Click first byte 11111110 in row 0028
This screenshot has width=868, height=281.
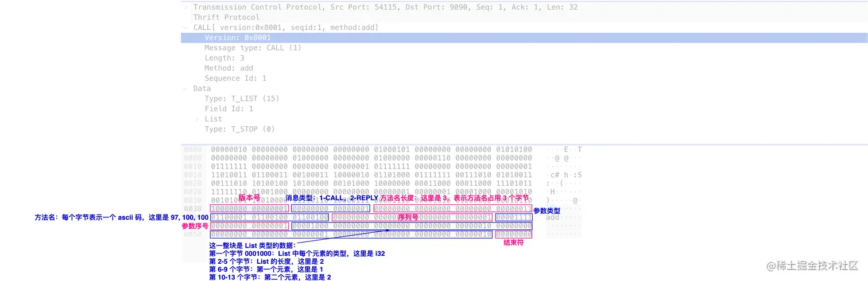click(x=229, y=192)
